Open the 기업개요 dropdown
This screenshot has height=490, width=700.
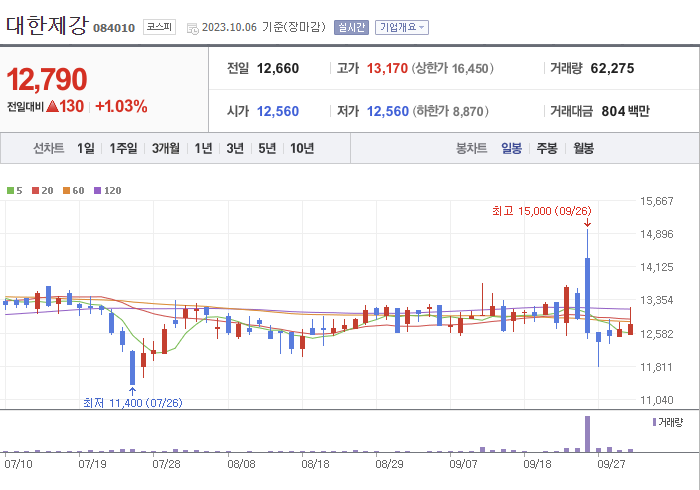(x=402, y=27)
